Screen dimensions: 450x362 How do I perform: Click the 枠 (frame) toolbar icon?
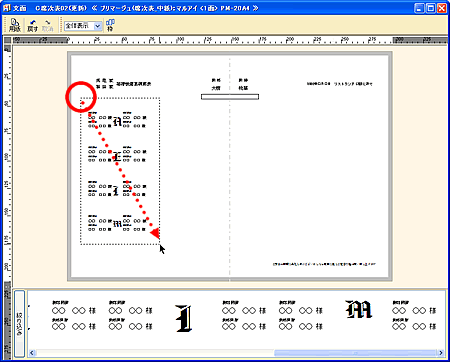coord(110,25)
